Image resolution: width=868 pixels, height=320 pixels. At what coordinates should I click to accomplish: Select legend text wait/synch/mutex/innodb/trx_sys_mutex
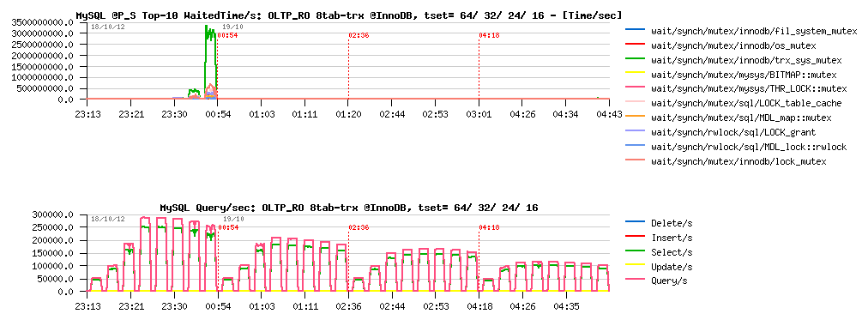746,60
